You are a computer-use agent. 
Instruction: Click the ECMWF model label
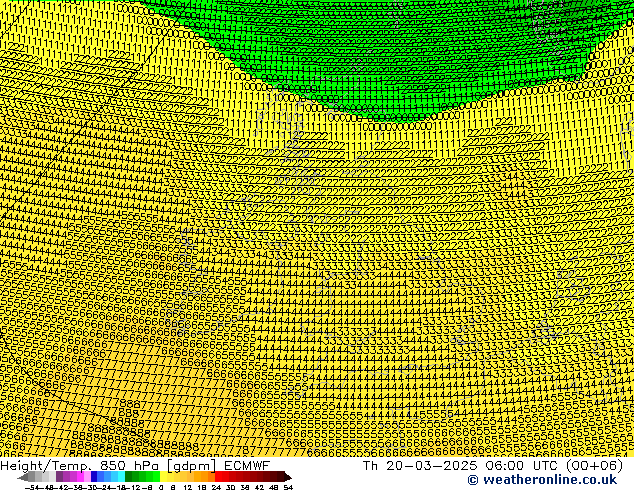[x=247, y=466]
